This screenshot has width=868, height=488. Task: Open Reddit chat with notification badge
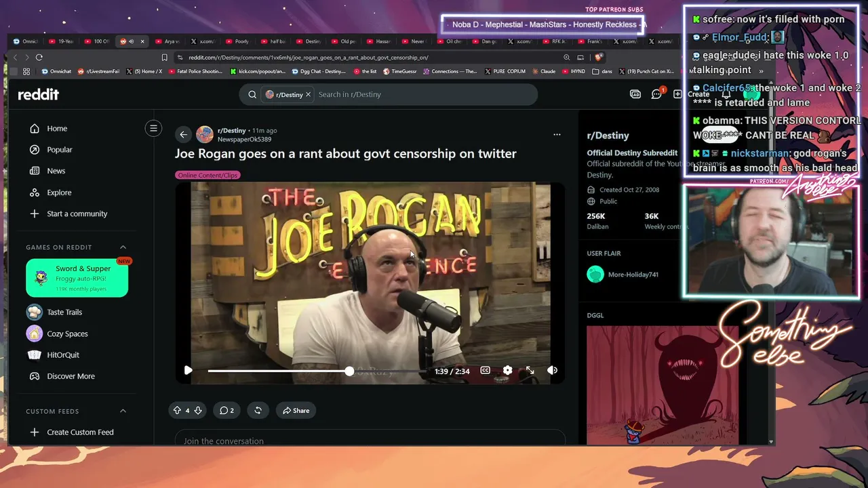pos(656,94)
